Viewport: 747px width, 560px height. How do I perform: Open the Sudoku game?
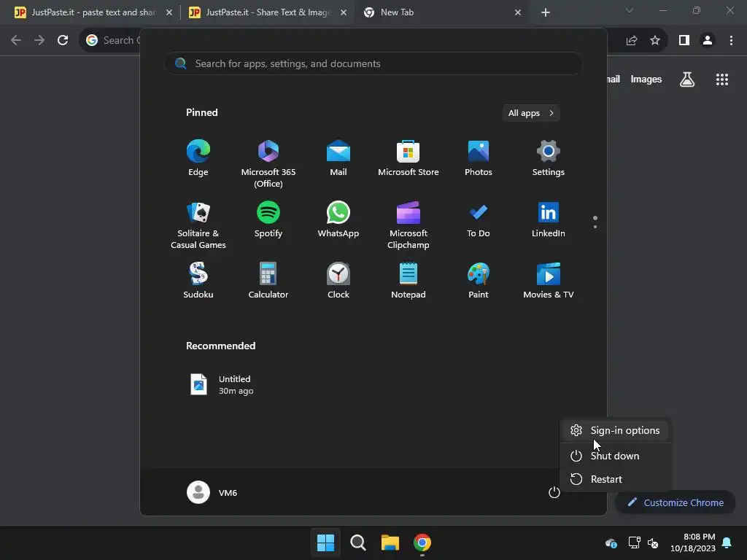point(198,281)
